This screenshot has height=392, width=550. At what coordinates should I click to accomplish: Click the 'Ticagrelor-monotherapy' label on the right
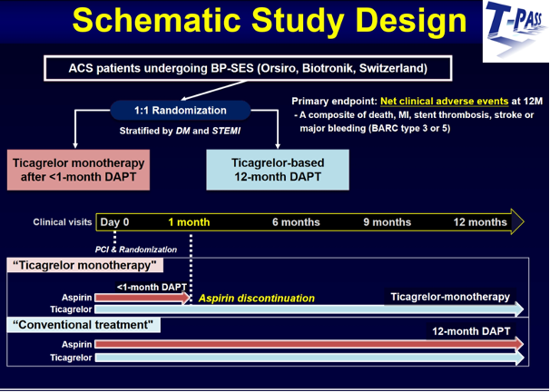tap(450, 297)
